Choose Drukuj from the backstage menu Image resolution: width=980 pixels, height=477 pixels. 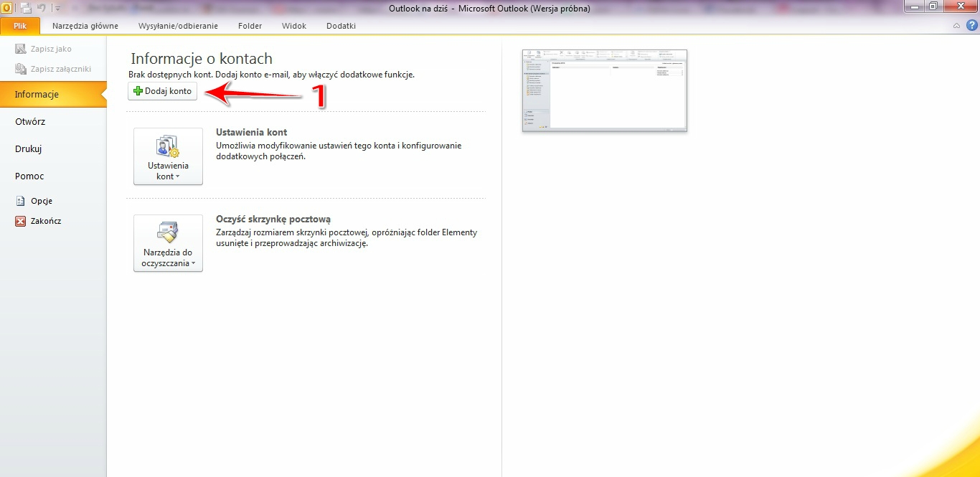[29, 149]
